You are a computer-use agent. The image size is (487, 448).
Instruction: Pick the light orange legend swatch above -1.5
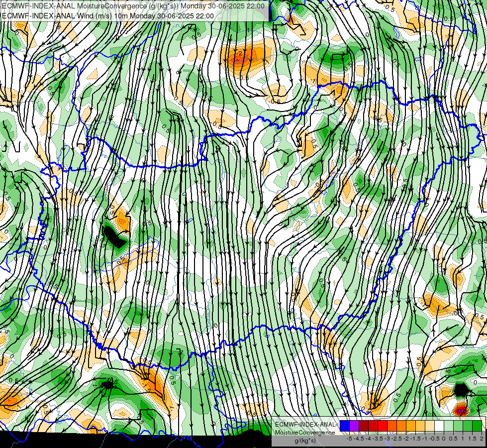[420, 426]
